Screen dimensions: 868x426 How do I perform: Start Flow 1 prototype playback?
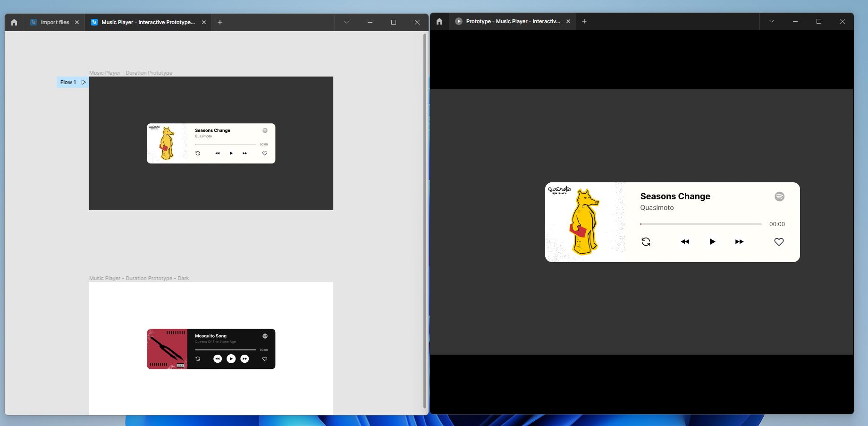[x=84, y=82]
